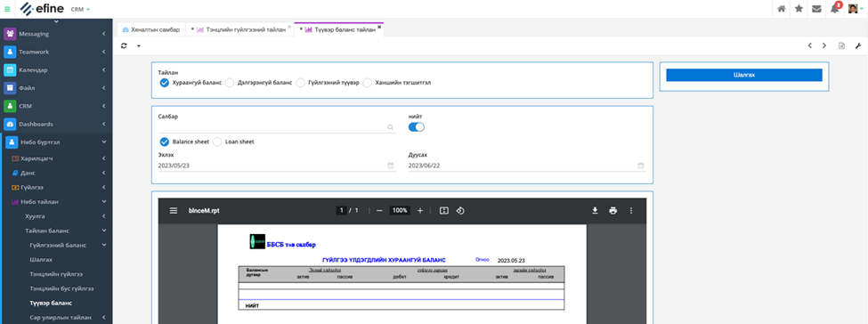Screen dimensions: 868x324
Task: Close Тэнцлийн гүйлгээний тайлан tab
Action: click(x=289, y=27)
